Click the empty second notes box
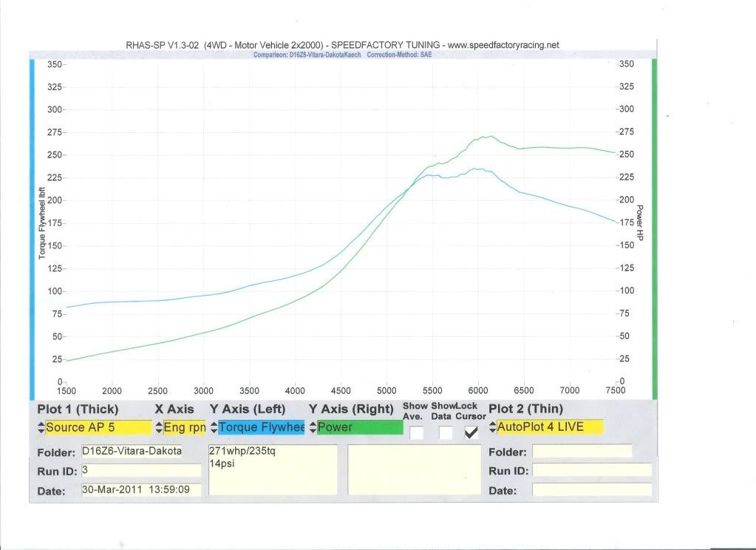Viewport: 756px width, 550px height. 414,469
